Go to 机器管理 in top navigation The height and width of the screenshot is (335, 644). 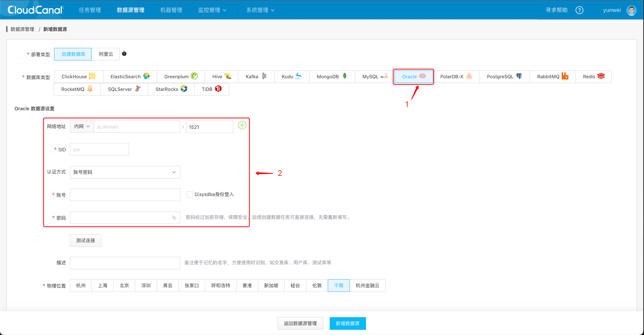point(171,10)
